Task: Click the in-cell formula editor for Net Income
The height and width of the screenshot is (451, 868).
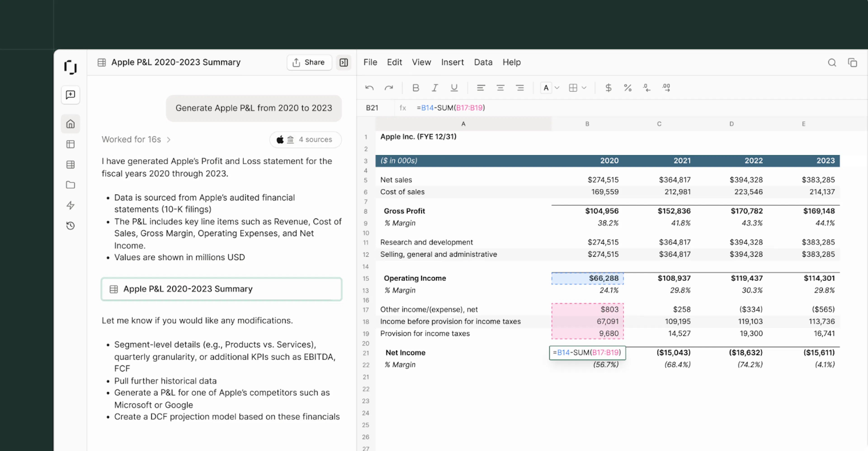Action: pyautogui.click(x=587, y=353)
